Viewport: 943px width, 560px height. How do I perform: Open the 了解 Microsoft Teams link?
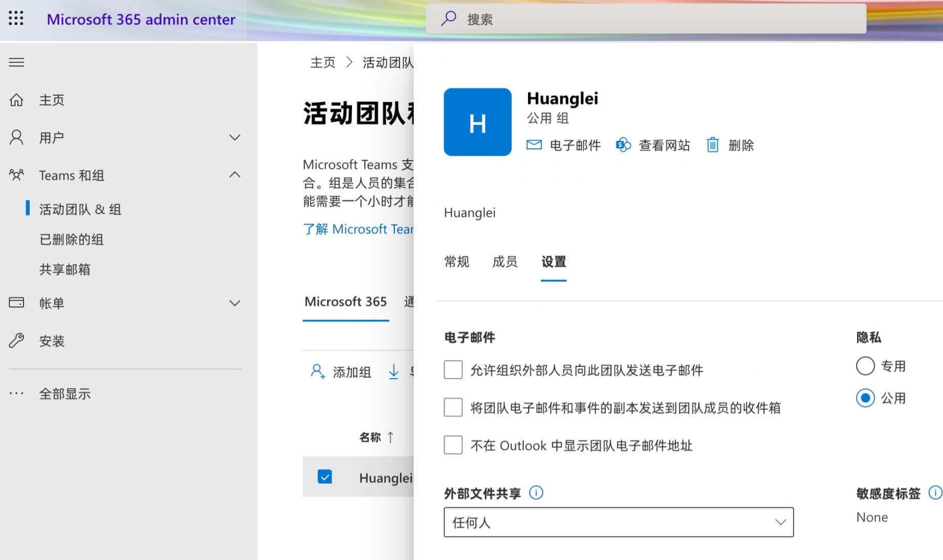pos(358,229)
